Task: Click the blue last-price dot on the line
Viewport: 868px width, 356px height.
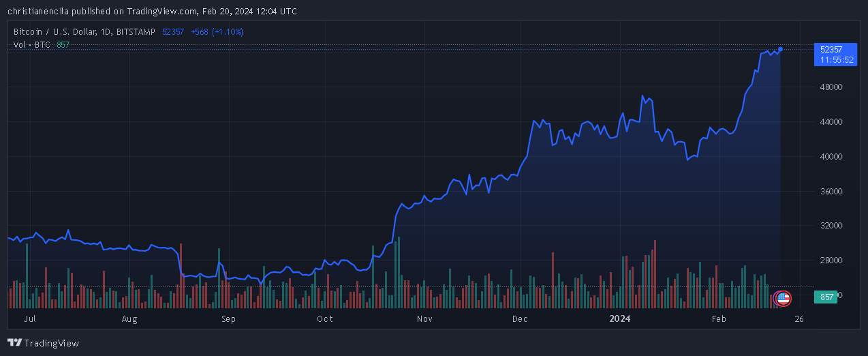Action: click(780, 48)
